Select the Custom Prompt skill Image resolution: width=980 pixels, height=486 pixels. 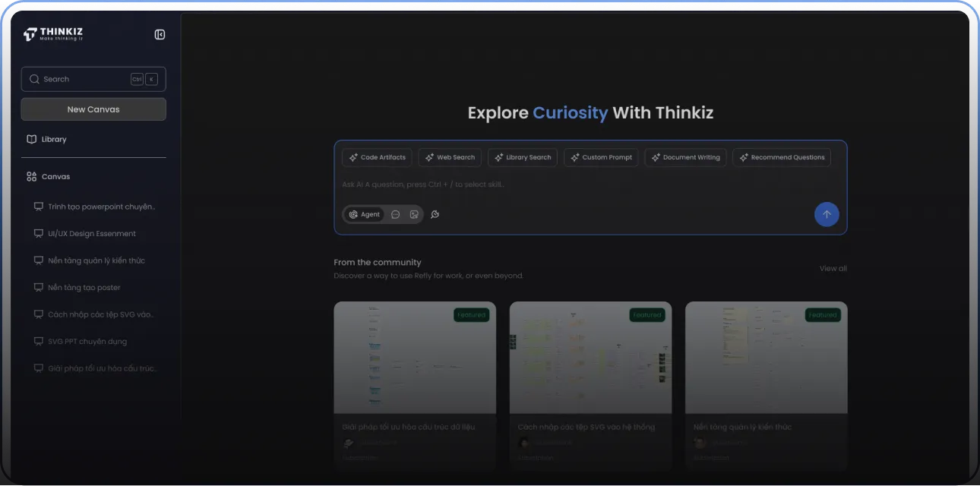click(601, 157)
